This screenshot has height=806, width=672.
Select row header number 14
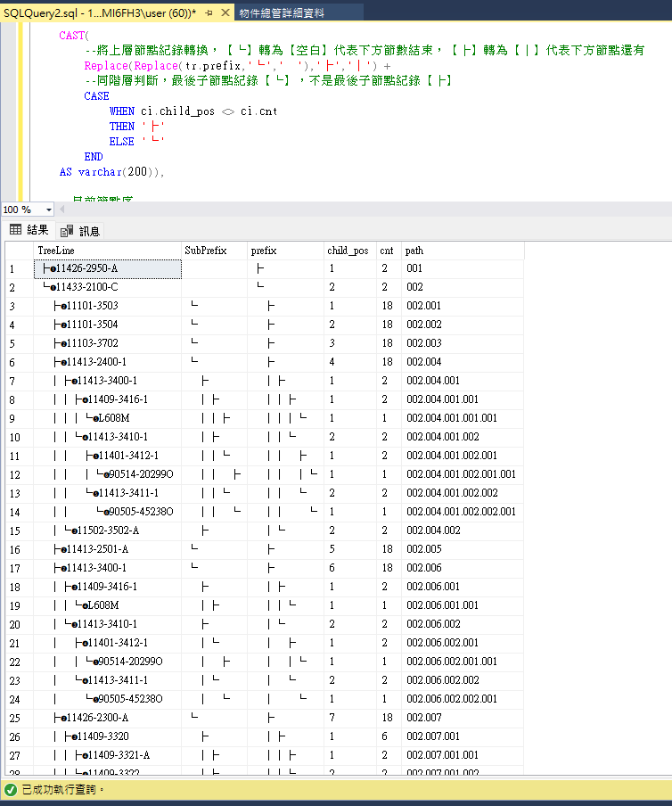click(20, 513)
